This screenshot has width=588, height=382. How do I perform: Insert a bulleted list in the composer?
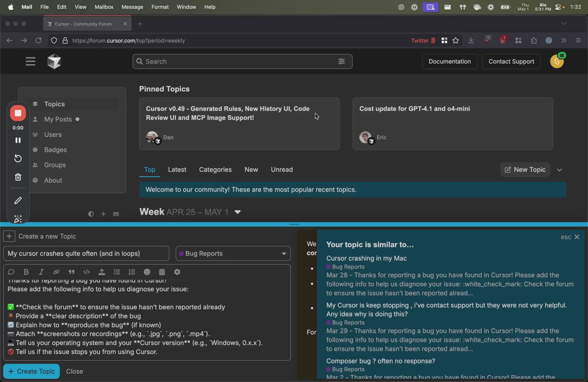pos(117,272)
